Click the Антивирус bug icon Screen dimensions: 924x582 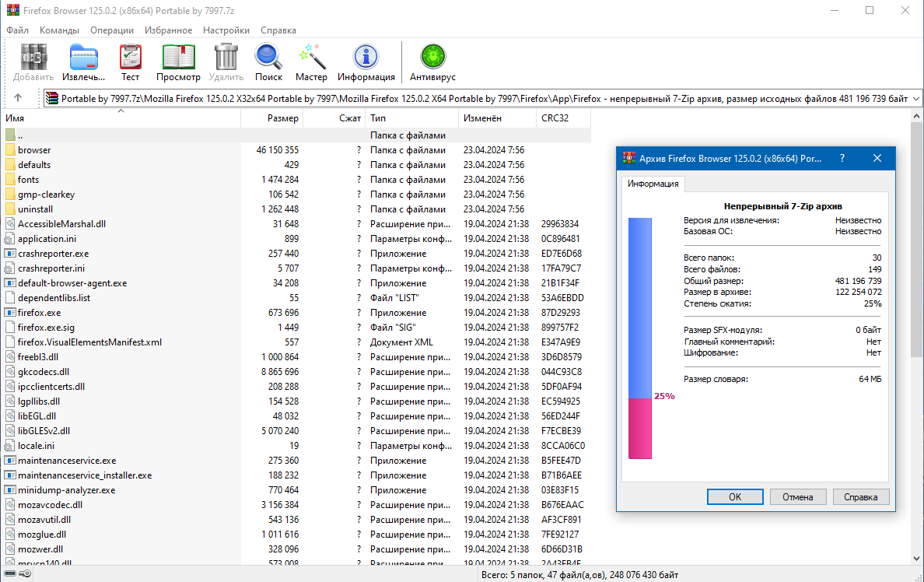(x=432, y=58)
